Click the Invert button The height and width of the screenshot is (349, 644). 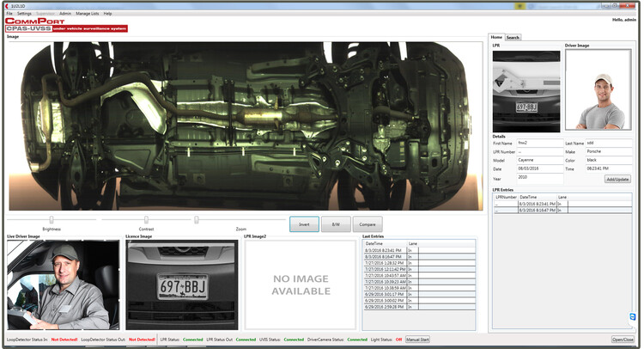304,224
